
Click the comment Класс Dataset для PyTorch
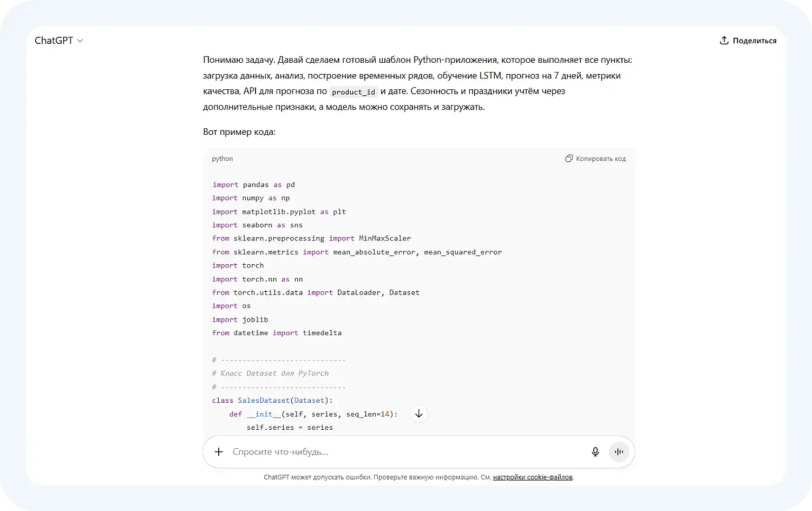point(270,373)
